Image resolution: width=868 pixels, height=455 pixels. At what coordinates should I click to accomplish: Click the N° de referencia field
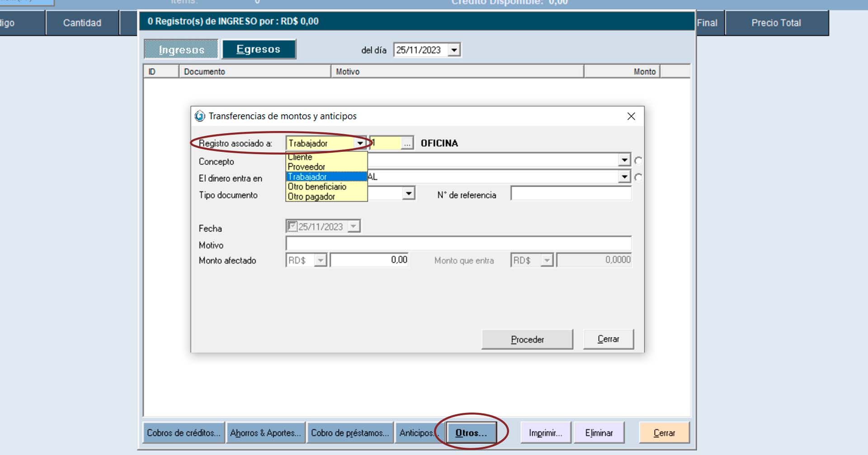[571, 194]
